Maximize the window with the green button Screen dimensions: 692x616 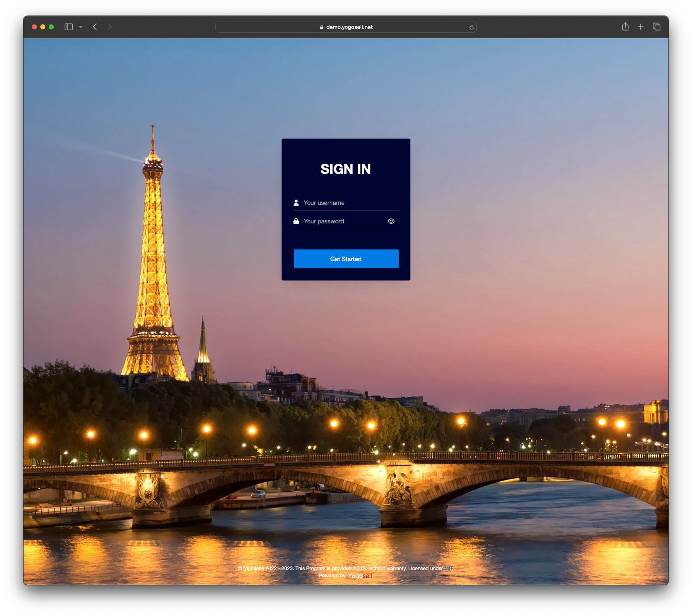[x=51, y=27]
